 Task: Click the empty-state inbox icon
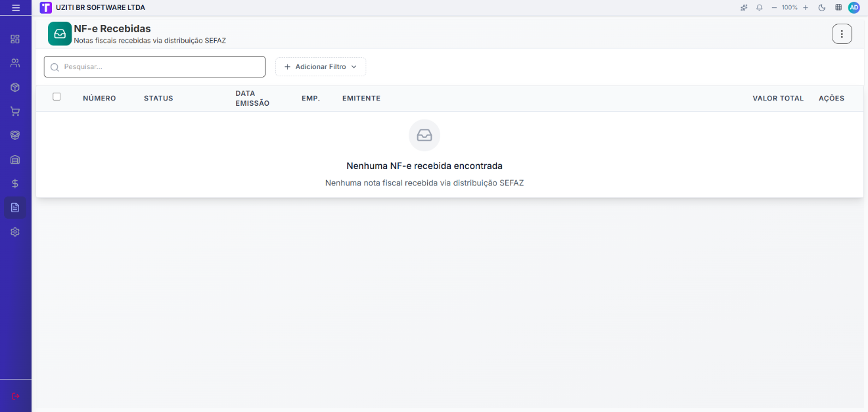tap(424, 135)
